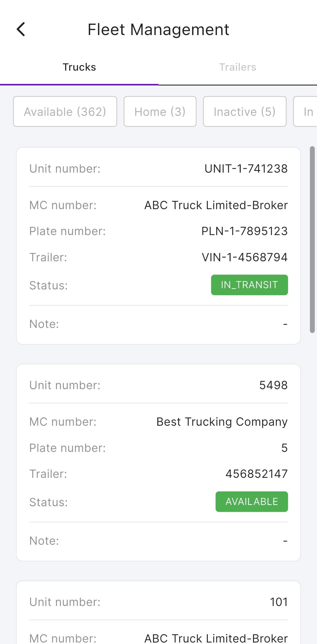The width and height of the screenshot is (317, 644).
Task: Click the Fleet Management title
Action: pyautogui.click(x=158, y=29)
